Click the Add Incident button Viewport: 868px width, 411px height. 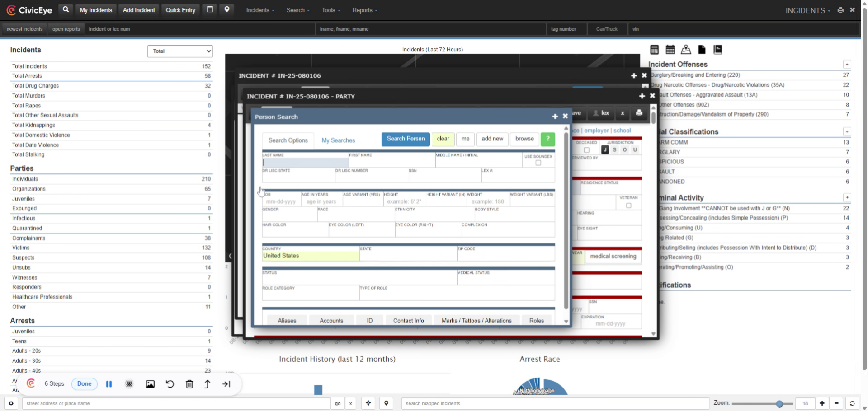pos(139,10)
